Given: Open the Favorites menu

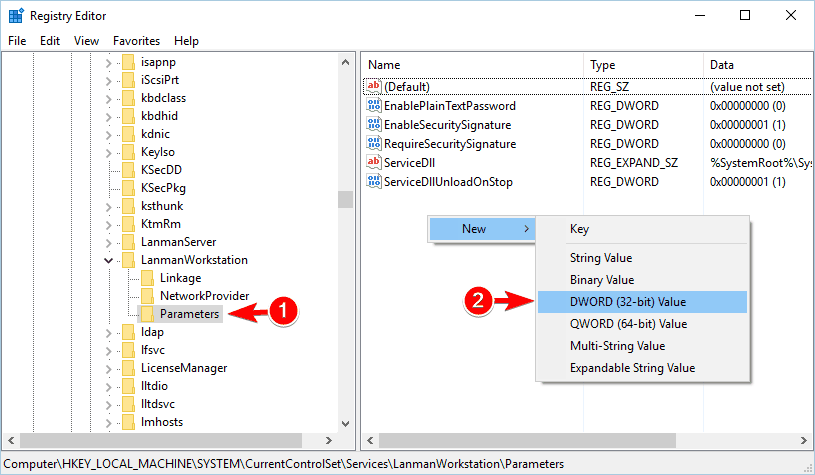Looking at the screenshot, I should 136,41.
